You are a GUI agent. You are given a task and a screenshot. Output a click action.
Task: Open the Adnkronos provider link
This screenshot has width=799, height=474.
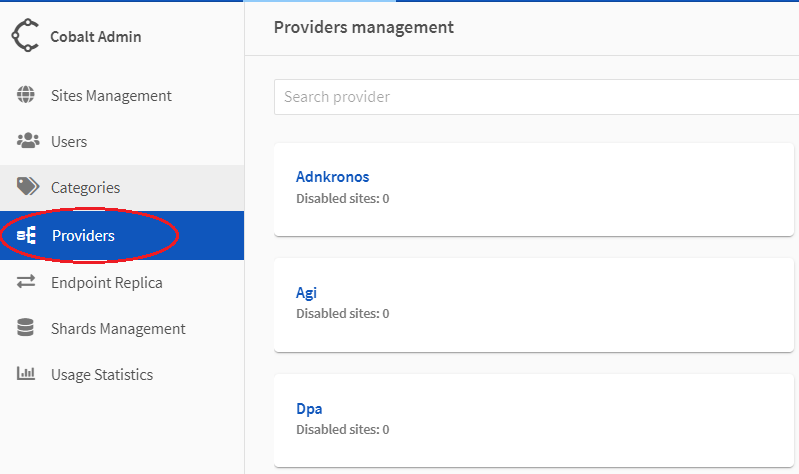point(332,177)
